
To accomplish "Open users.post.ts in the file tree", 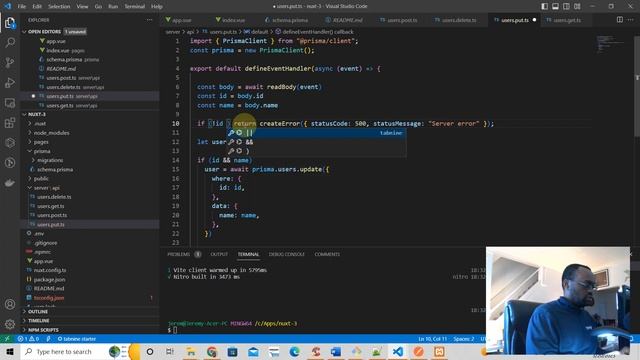I will click(51, 215).
